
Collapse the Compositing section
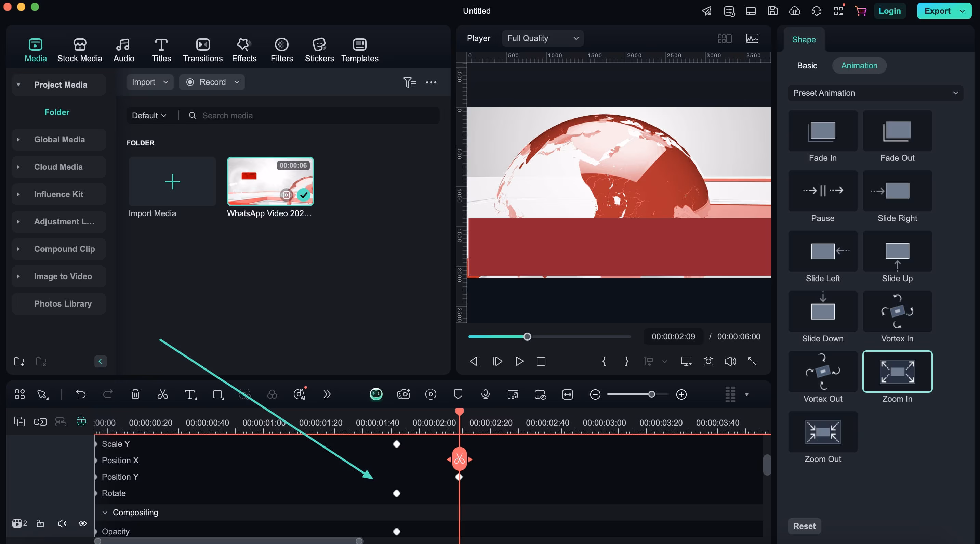click(x=105, y=513)
